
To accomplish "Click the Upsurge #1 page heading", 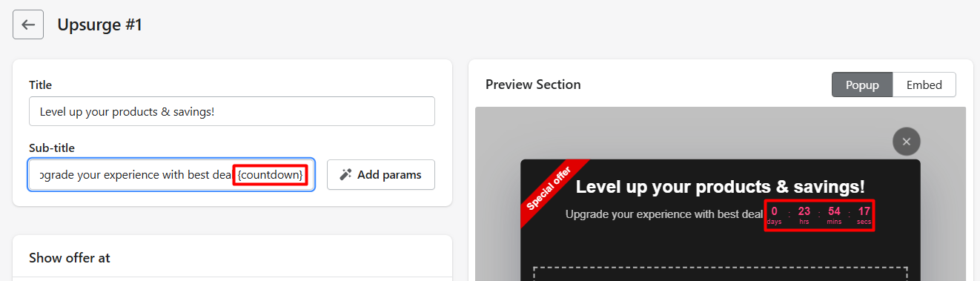I will click(99, 24).
